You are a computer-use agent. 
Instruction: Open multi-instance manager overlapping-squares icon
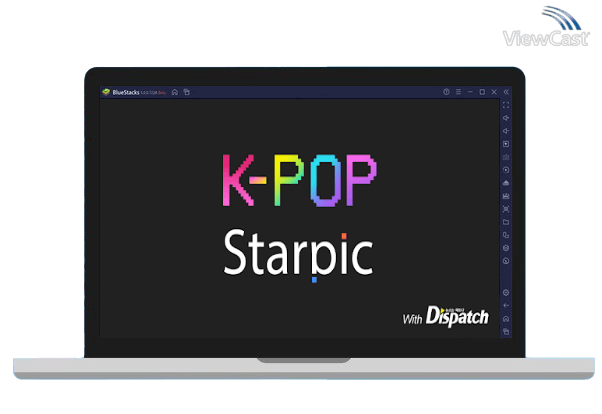click(x=506, y=235)
